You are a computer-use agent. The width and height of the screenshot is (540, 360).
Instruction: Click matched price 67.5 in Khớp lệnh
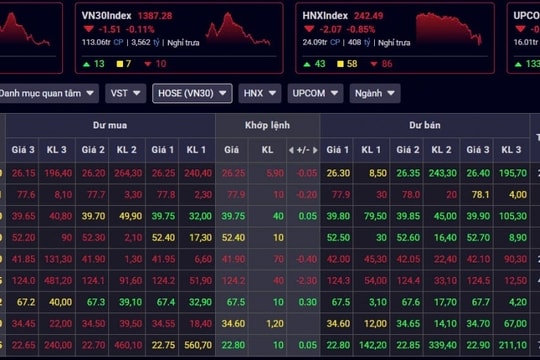236,302
